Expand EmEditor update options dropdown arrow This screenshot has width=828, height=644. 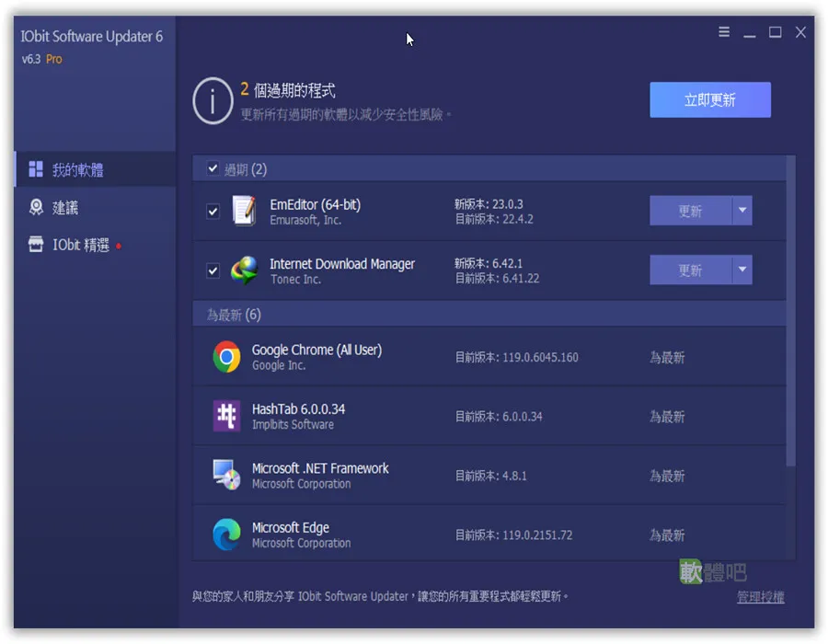point(742,211)
